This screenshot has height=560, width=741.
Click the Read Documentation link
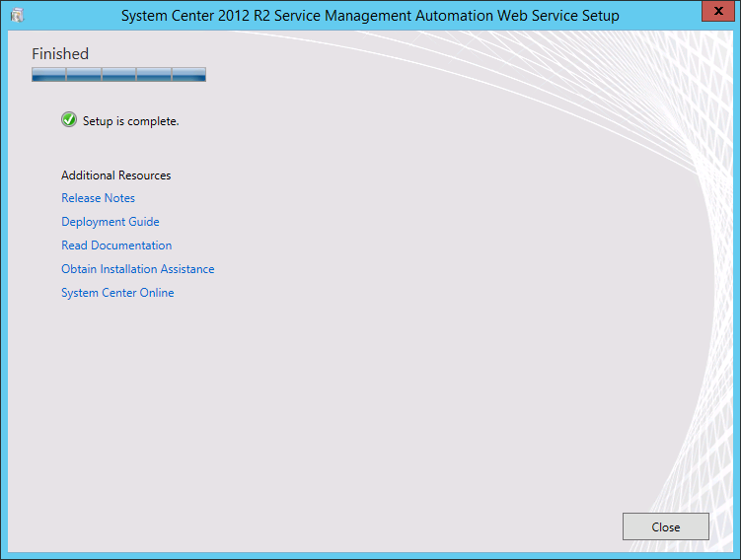[116, 245]
